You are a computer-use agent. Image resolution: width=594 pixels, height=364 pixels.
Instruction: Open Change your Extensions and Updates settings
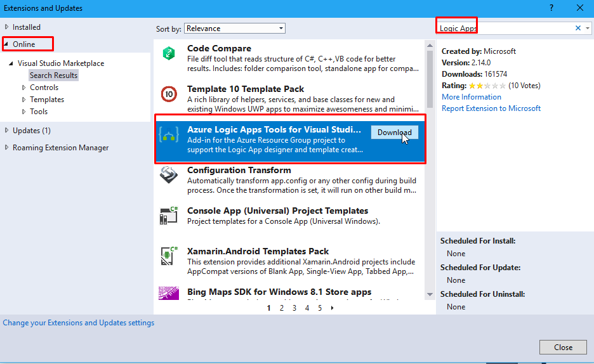point(79,323)
